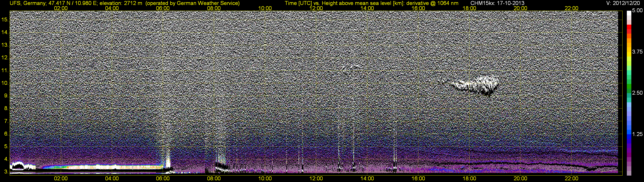Viewport: 644px width, 182px height.
Task: Click the '12:00' label on the bottom time axis
Action: coord(316,179)
